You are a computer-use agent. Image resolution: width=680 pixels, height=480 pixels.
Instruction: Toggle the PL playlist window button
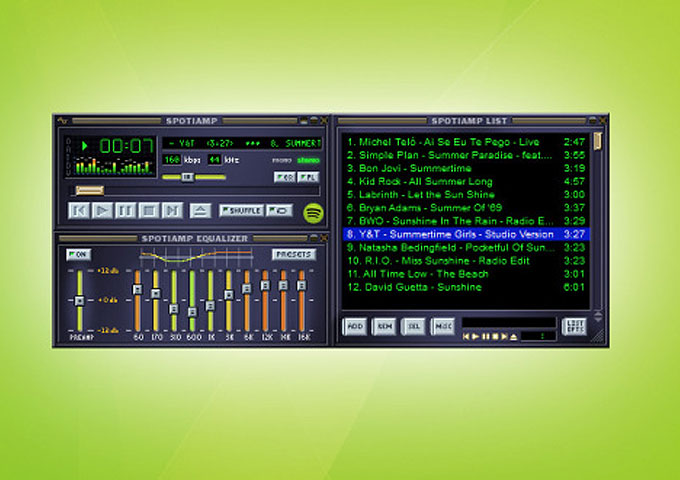(308, 177)
